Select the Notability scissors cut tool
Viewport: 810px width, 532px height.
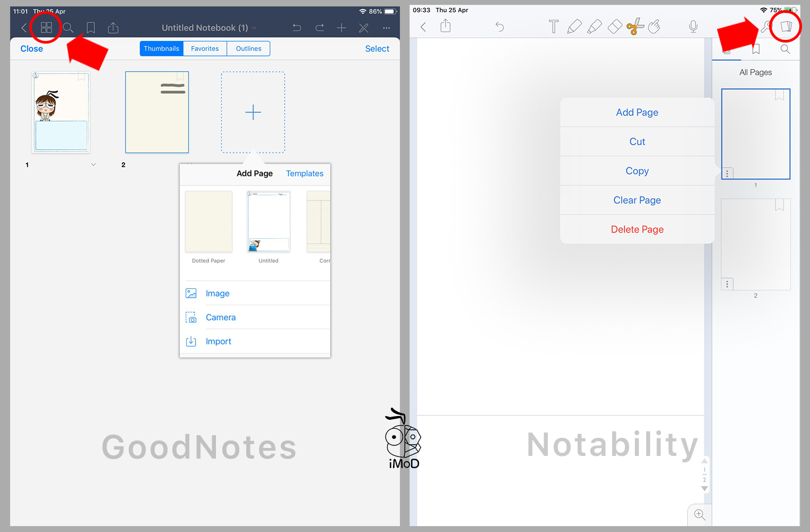(635, 27)
